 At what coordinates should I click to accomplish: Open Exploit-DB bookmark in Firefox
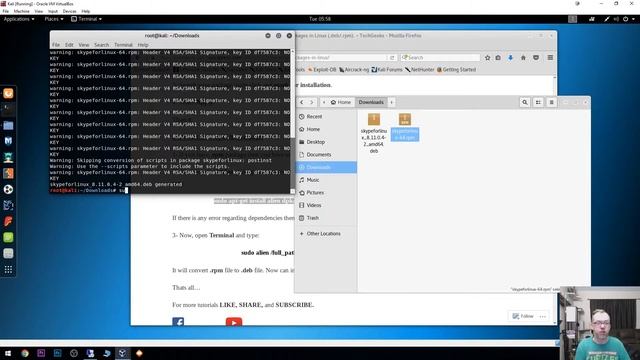(x=322, y=70)
